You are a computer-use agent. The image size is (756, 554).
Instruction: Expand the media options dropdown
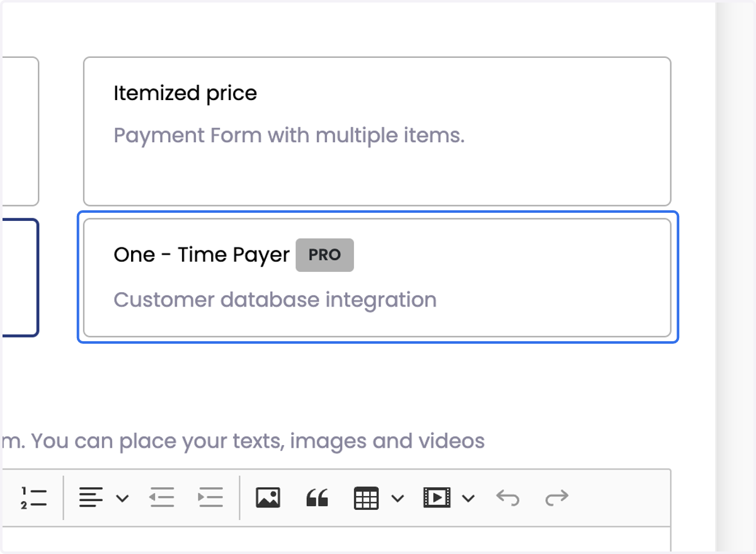point(468,498)
